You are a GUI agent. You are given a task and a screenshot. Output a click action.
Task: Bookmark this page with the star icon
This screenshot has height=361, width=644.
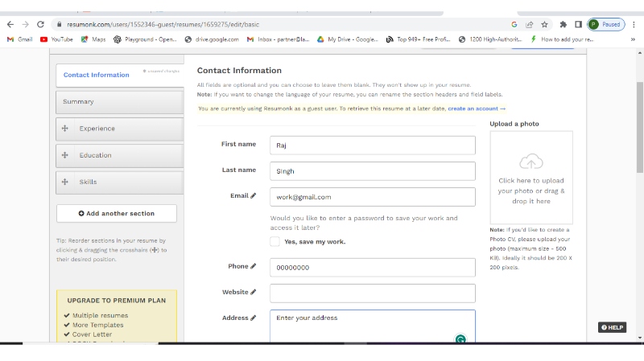coord(545,24)
